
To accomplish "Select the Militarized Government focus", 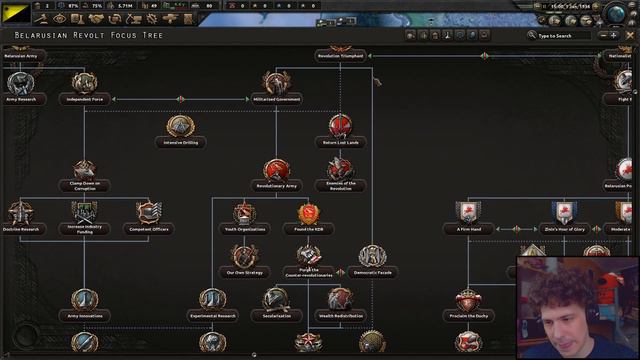I will [x=276, y=88].
